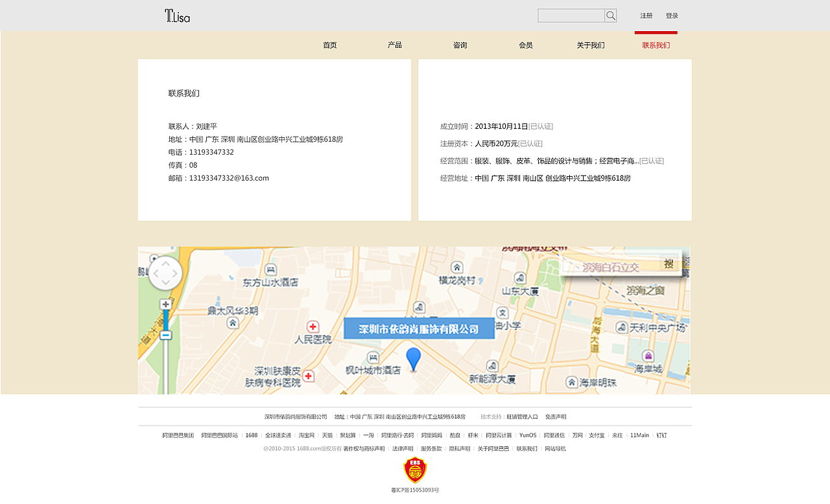
Task: Click the 海岸城 shopping icon on map
Action: (648, 356)
